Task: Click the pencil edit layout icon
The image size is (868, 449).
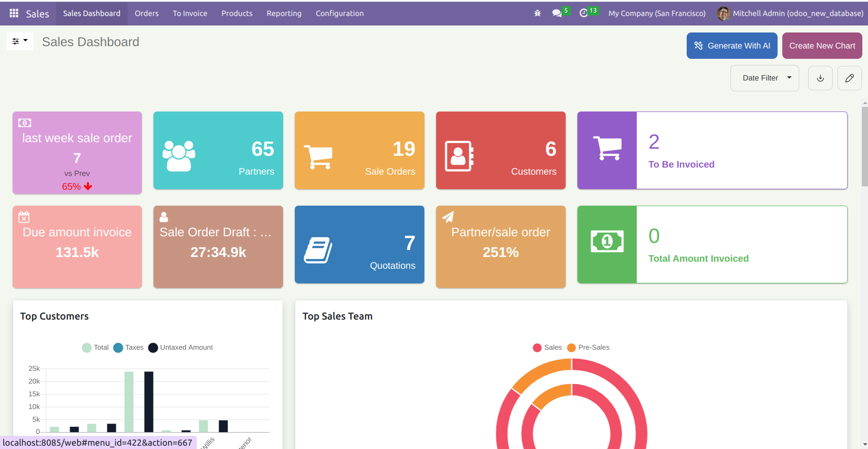Action: tap(849, 78)
